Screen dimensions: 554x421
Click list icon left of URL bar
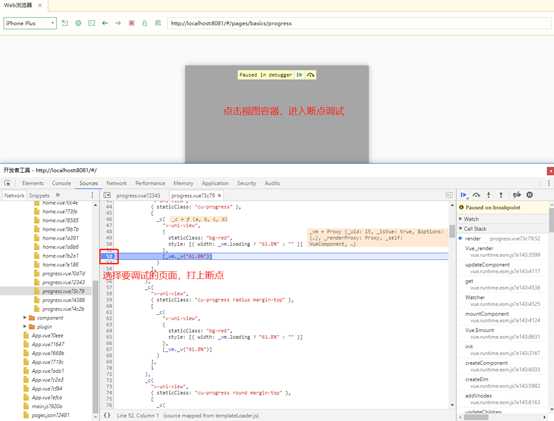pyautogui.click(x=158, y=23)
